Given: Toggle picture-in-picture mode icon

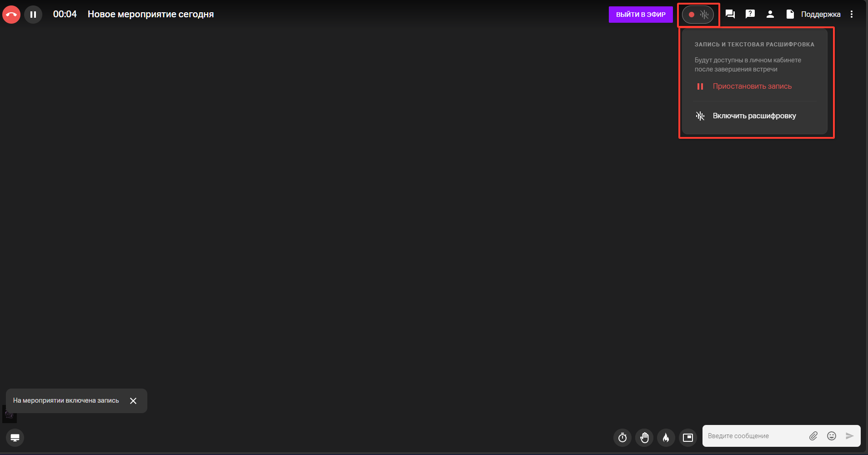Looking at the screenshot, I should click(688, 438).
